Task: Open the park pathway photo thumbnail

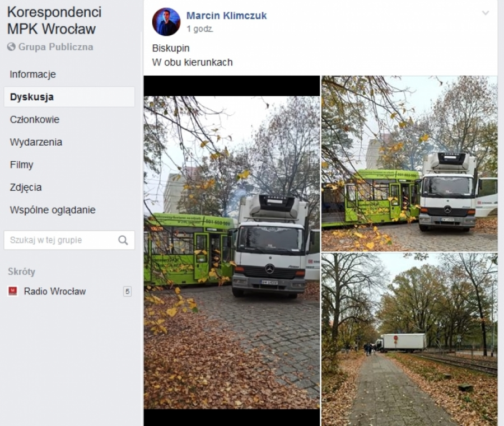Action: click(x=409, y=340)
